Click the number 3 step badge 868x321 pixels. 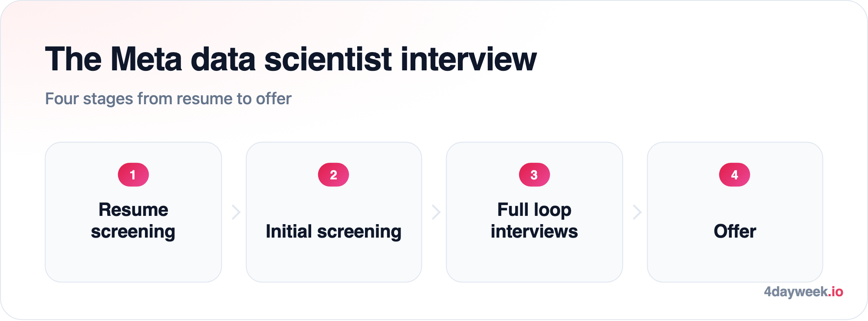pyautogui.click(x=534, y=175)
